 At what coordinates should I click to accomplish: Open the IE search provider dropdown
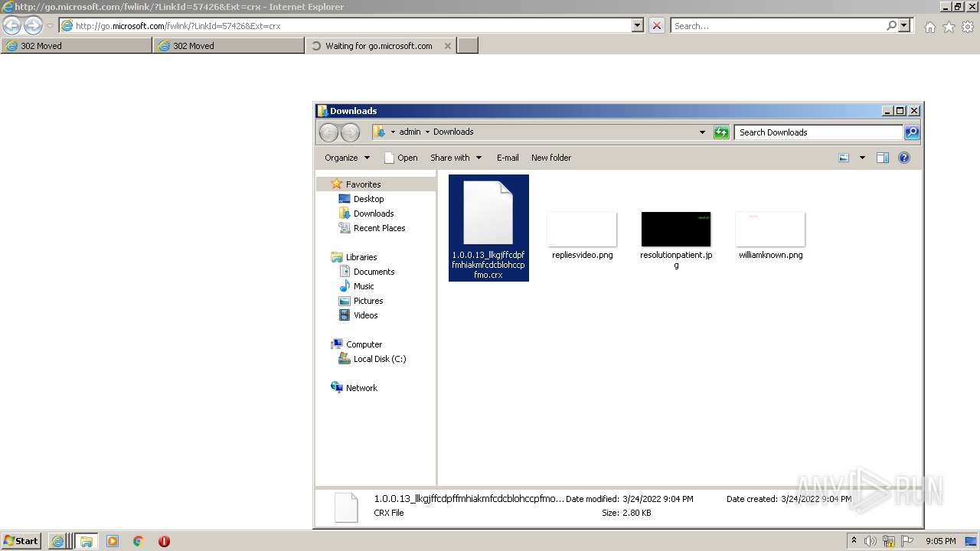coord(904,25)
